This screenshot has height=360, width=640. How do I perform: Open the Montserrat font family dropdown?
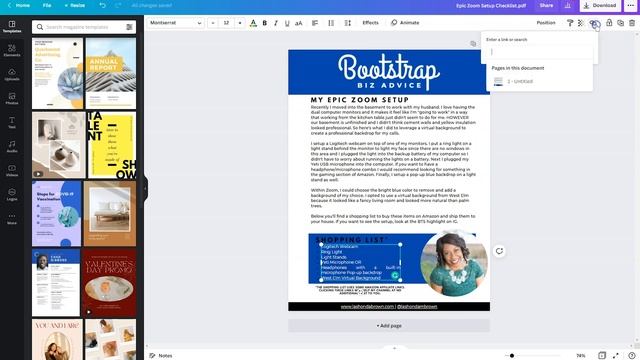(176, 23)
